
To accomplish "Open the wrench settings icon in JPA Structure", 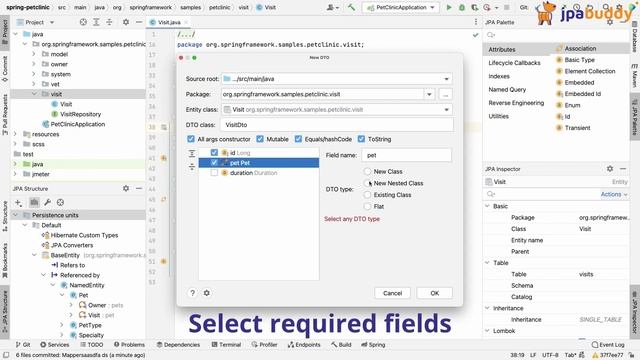I will [x=47, y=202].
